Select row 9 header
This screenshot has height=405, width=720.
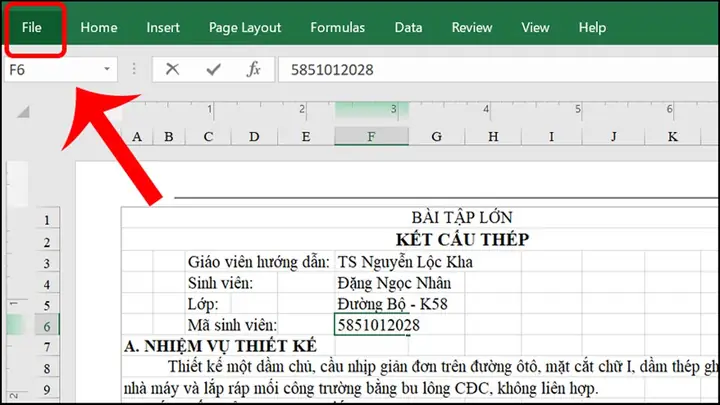pos(47,389)
